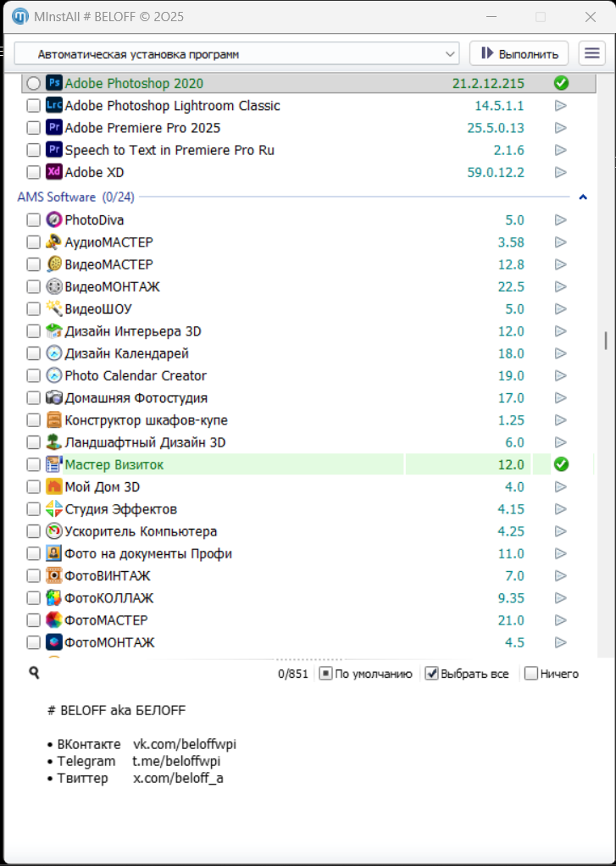The image size is (616, 866).
Task: Click the Adobe XD program icon
Action: [54, 172]
